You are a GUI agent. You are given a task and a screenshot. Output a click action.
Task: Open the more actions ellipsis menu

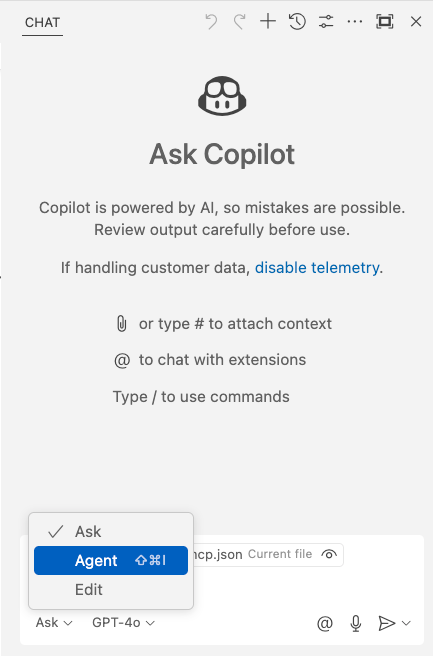[x=355, y=21]
